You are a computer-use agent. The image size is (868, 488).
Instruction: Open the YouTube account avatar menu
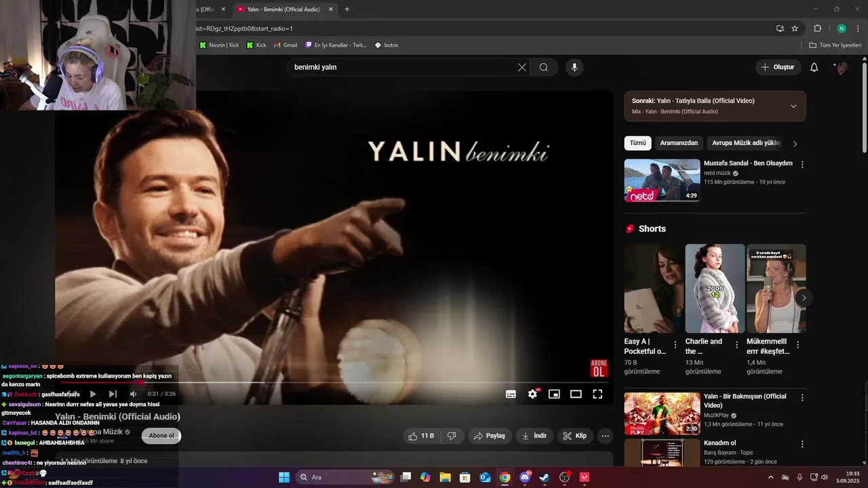click(x=842, y=67)
